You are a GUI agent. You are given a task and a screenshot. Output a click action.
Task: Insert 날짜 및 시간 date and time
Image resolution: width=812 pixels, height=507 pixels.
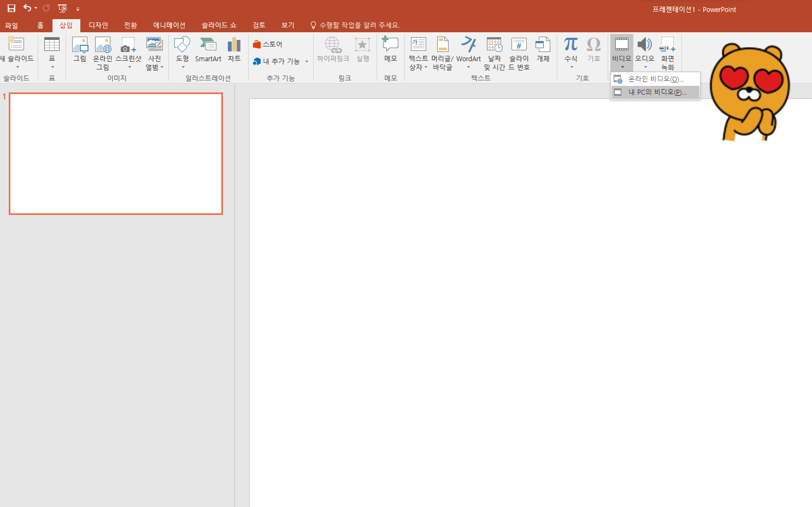point(495,53)
